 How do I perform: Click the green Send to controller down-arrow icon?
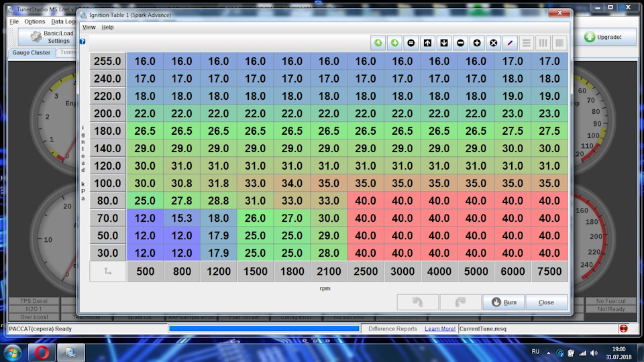pos(394,43)
